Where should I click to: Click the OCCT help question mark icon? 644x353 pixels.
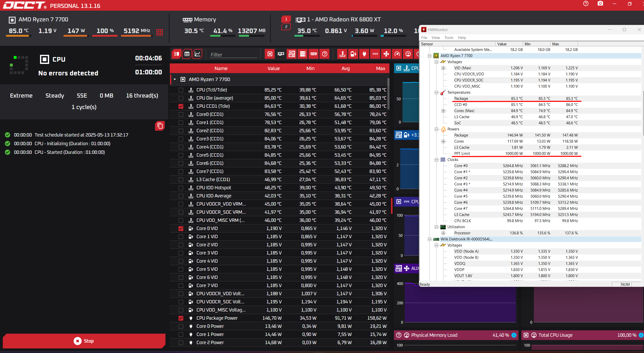[x=586, y=4]
